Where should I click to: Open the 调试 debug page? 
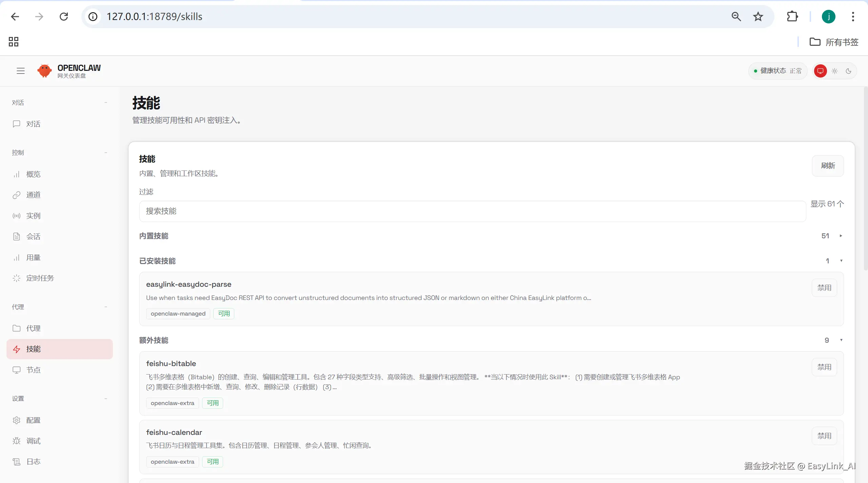(x=33, y=441)
